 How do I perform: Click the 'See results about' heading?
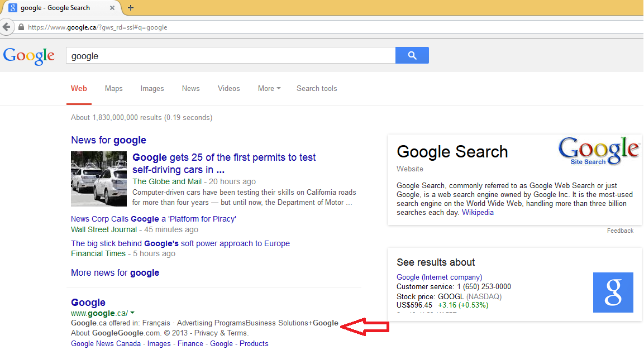[436, 262]
